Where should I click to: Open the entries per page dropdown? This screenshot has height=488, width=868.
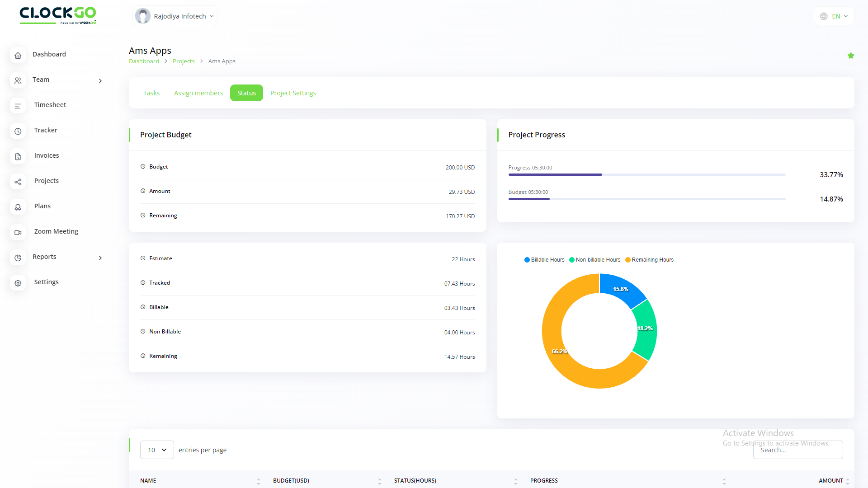click(157, 450)
